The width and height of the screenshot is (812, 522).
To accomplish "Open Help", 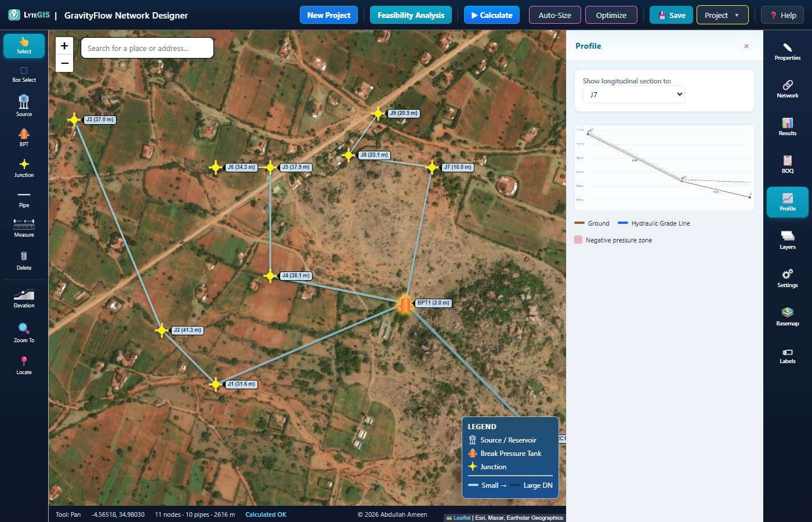I will 782,15.
